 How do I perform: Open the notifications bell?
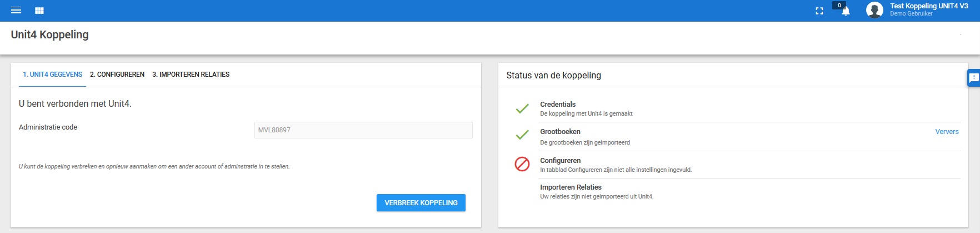[846, 11]
